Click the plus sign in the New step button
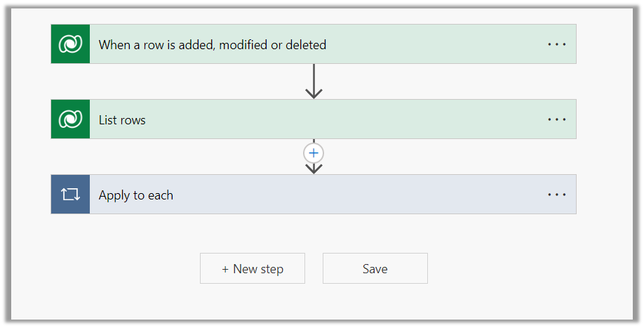The image size is (644, 328). 225,269
